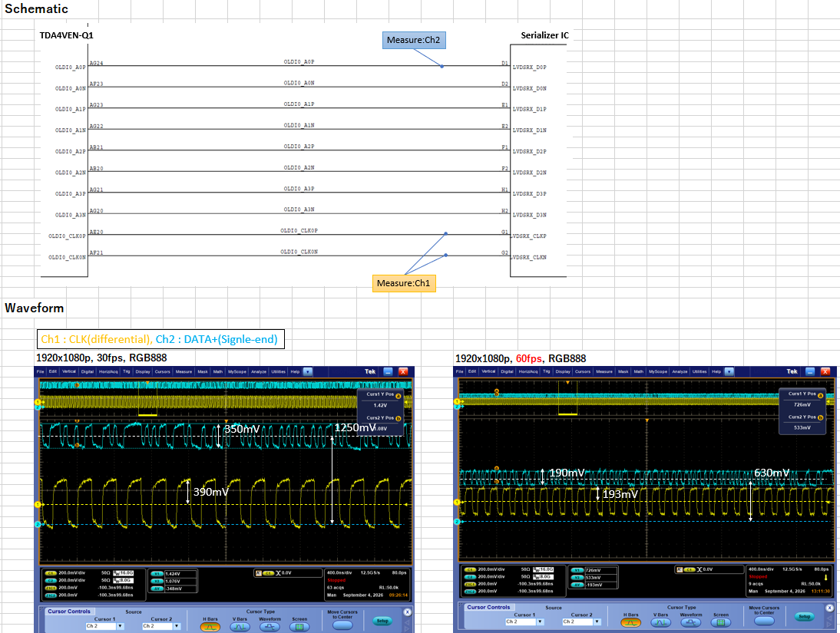Click ΔV cursor readout badge in right scope
The image size is (840, 633).
pos(577,585)
